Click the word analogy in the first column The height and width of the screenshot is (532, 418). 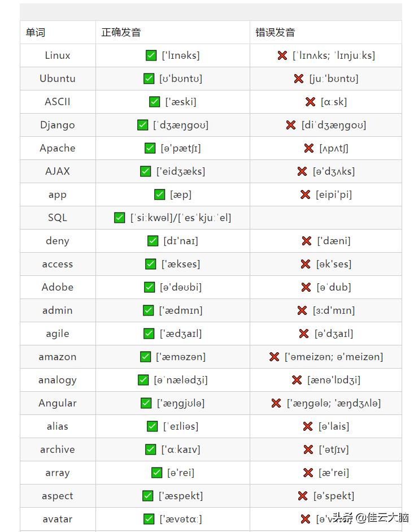click(x=58, y=380)
